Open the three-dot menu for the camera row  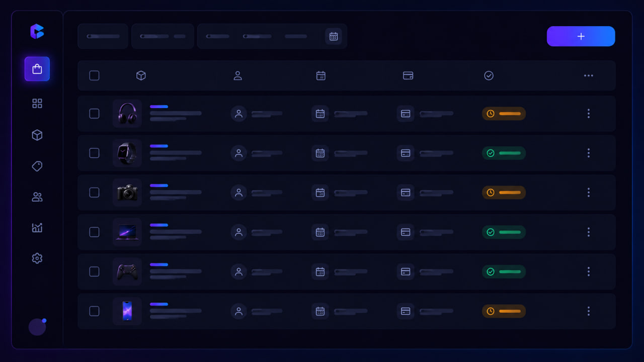tap(589, 193)
